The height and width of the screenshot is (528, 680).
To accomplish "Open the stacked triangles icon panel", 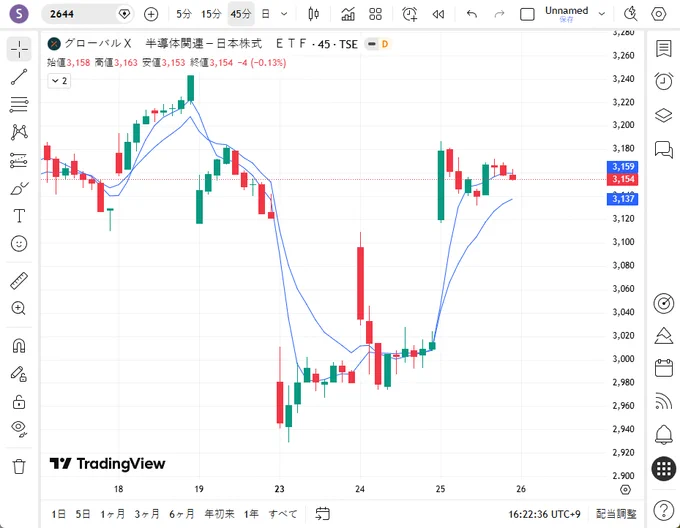I will click(664, 336).
